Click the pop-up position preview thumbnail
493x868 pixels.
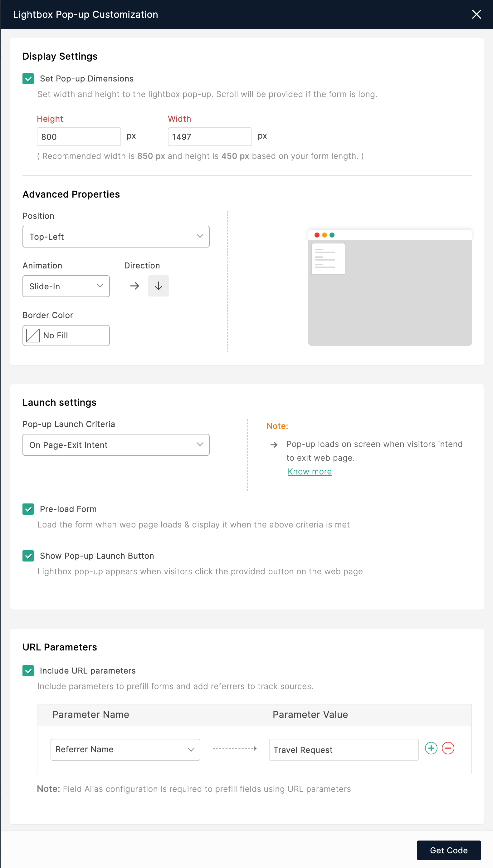(x=389, y=288)
